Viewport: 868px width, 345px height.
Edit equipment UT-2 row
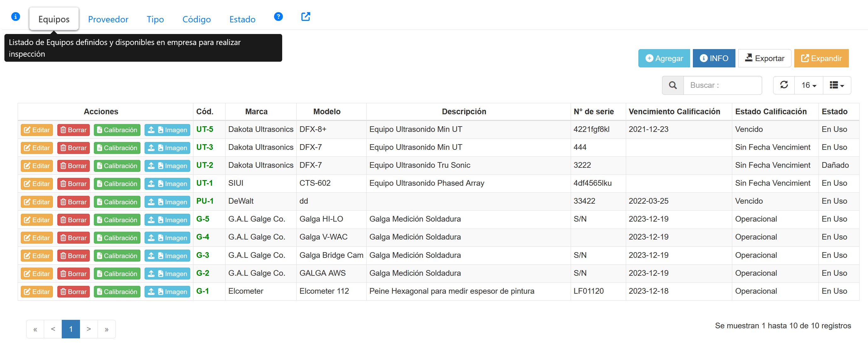tap(37, 166)
